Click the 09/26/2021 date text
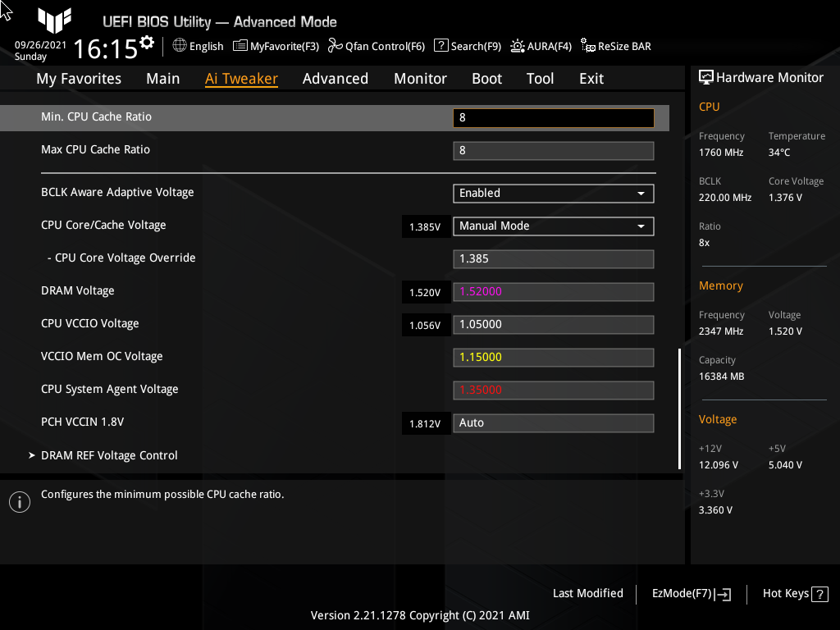The image size is (840, 630). point(41,45)
